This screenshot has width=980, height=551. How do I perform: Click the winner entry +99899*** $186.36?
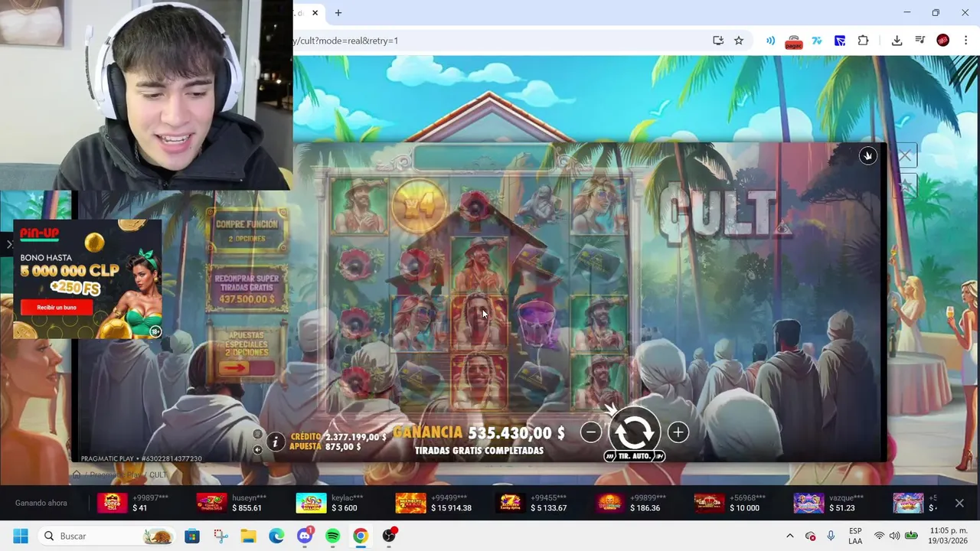coord(631,503)
